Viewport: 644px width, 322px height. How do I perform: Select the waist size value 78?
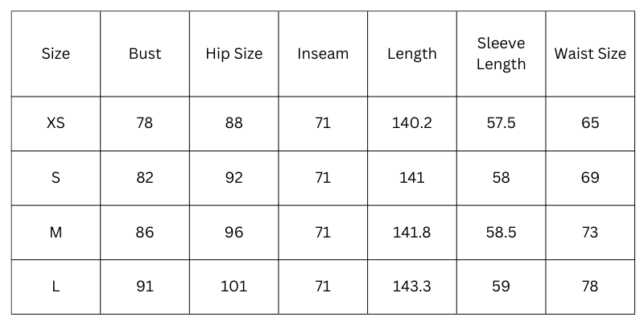pyautogui.click(x=590, y=287)
